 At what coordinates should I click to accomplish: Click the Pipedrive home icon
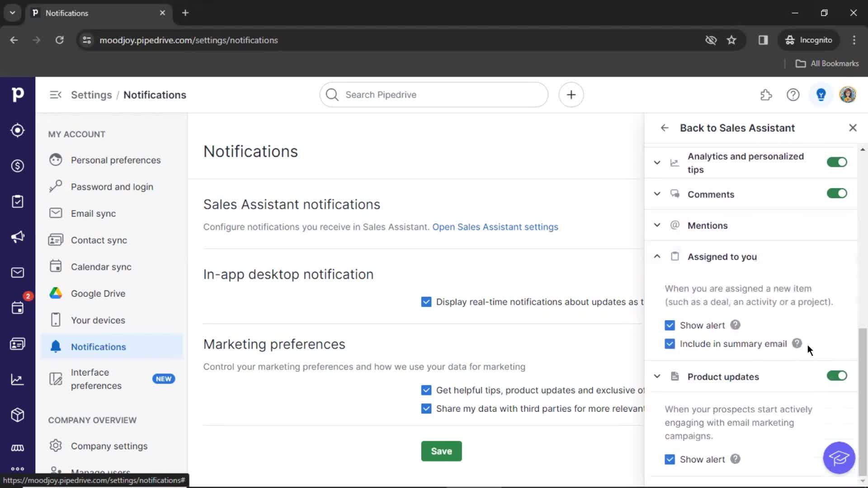(17, 94)
